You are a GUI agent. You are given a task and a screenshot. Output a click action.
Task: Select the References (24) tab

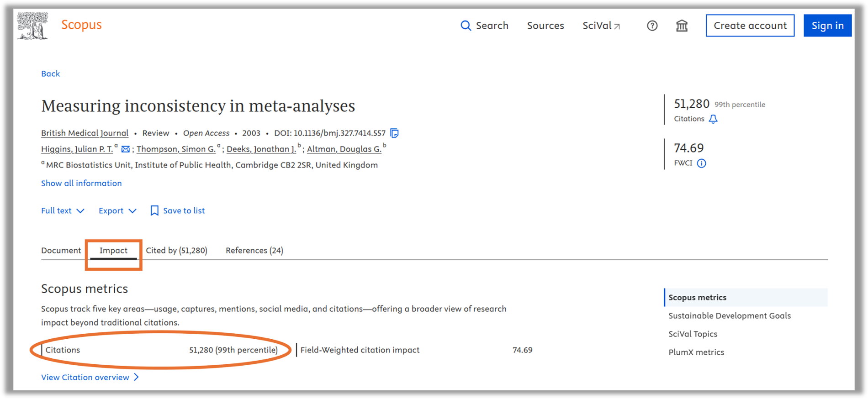tap(254, 250)
